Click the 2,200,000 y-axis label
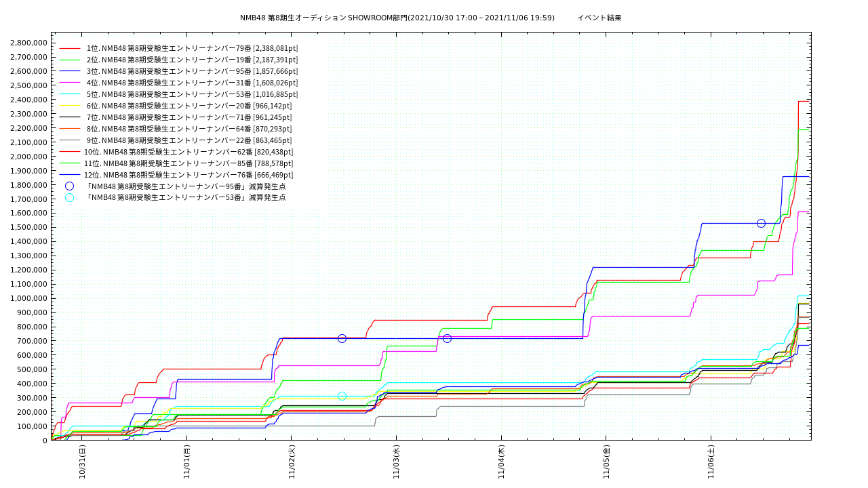The image size is (868, 488). [x=29, y=128]
